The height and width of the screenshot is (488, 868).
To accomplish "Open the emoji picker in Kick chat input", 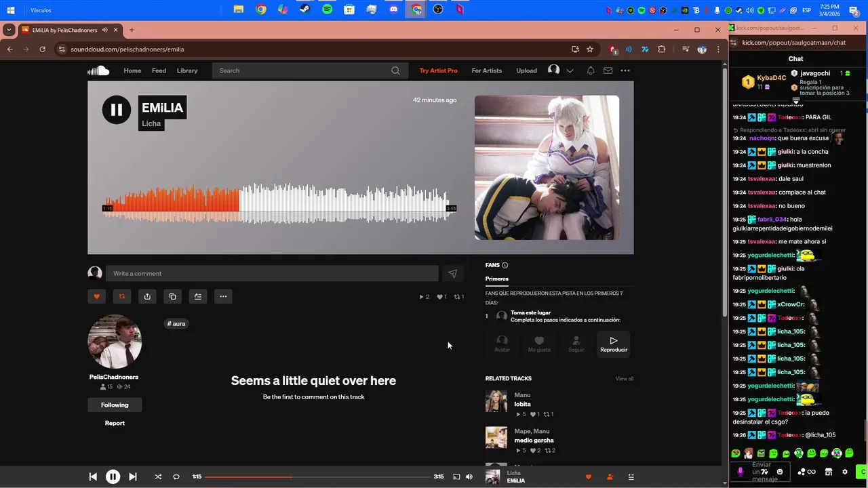I will pyautogui.click(x=780, y=472).
